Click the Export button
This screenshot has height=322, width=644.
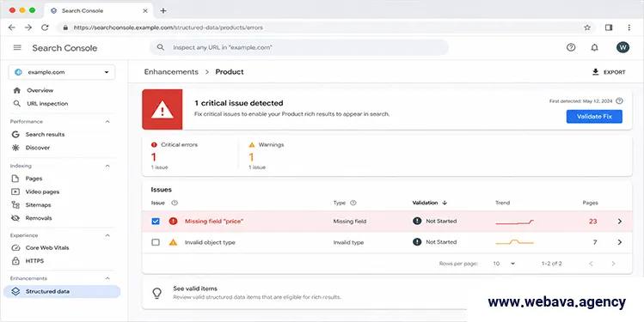tap(609, 72)
